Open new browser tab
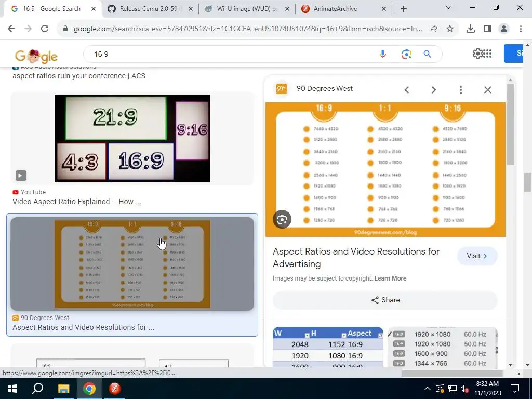 (403, 9)
